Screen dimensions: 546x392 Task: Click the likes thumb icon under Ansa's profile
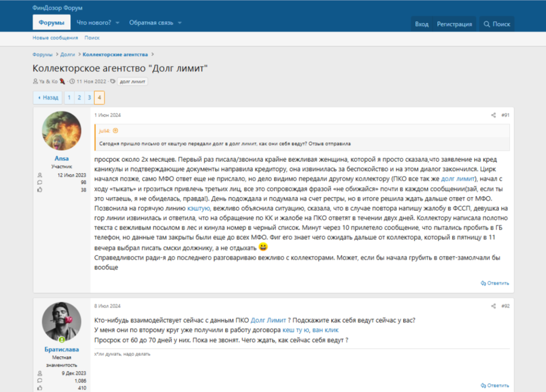39,190
